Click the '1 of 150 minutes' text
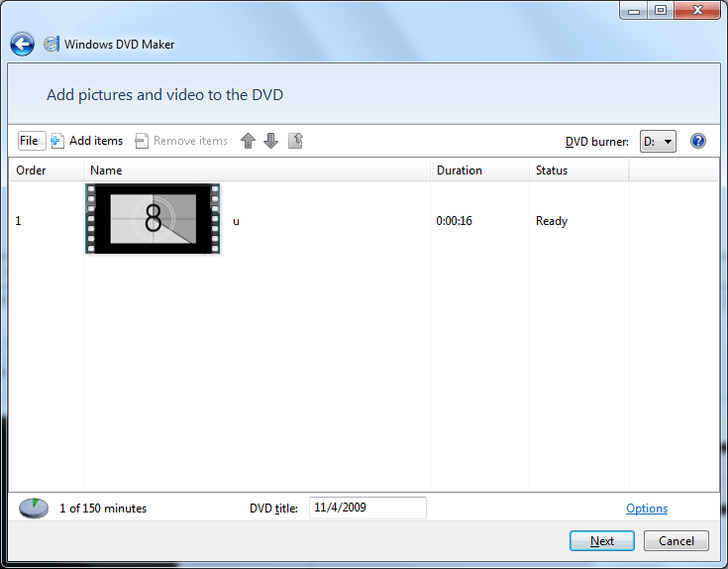Viewport: 728px width, 569px height. [103, 509]
